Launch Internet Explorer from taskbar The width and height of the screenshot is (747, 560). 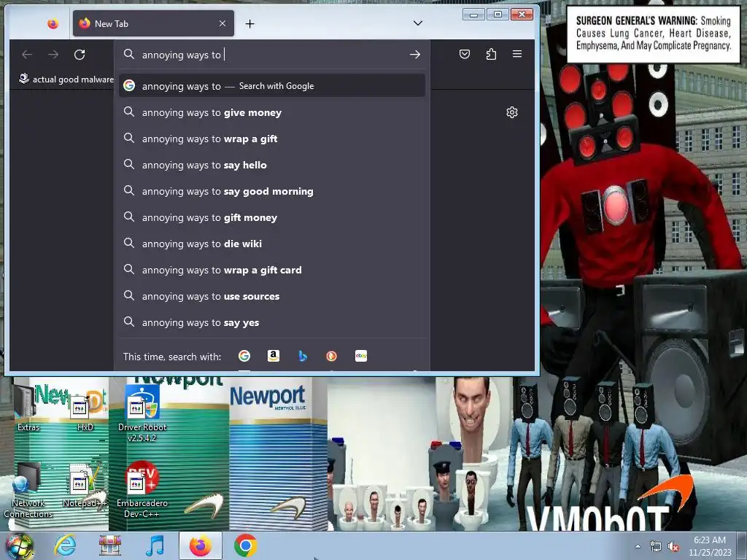[x=65, y=545]
